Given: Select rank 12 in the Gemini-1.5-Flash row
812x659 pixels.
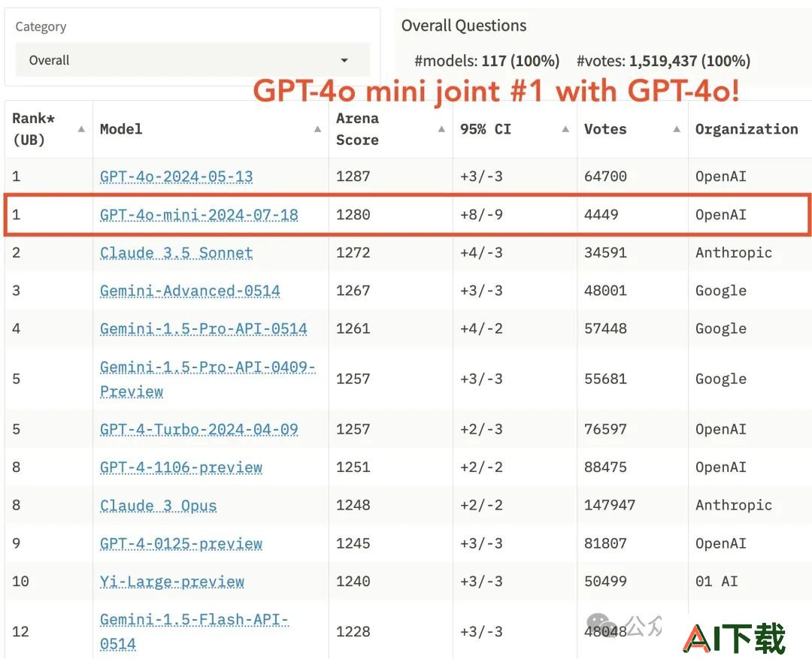Looking at the screenshot, I should (x=21, y=631).
